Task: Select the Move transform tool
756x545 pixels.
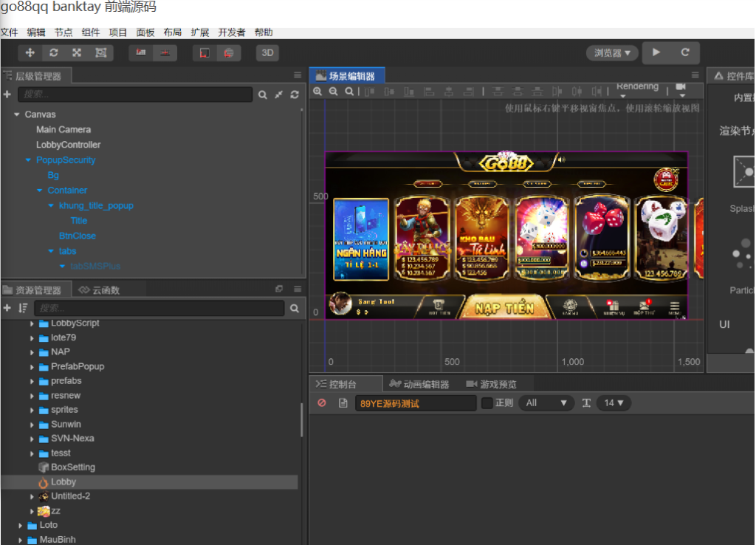Action: tap(30, 52)
